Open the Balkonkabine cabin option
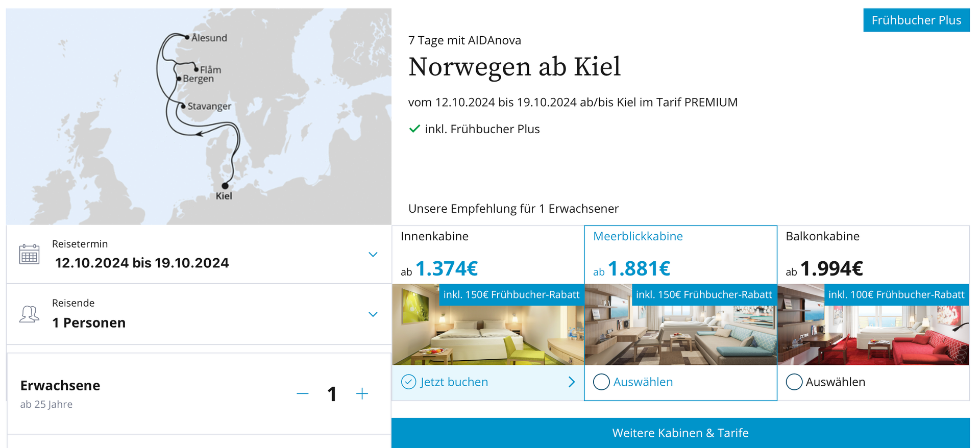 (822, 236)
